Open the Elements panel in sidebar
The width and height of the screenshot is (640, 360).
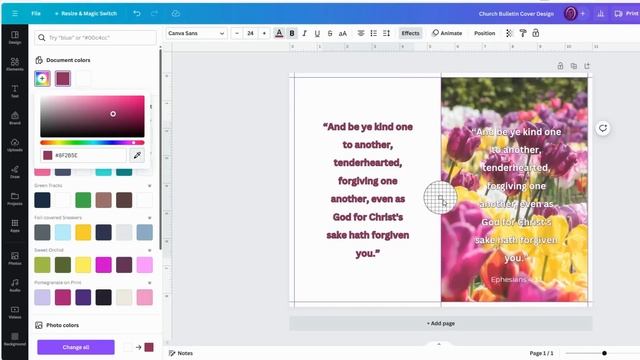click(x=15, y=64)
